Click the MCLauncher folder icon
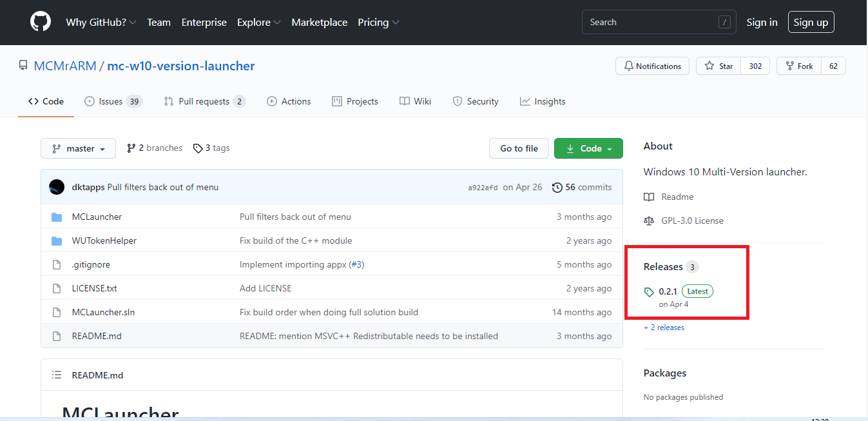 57,217
